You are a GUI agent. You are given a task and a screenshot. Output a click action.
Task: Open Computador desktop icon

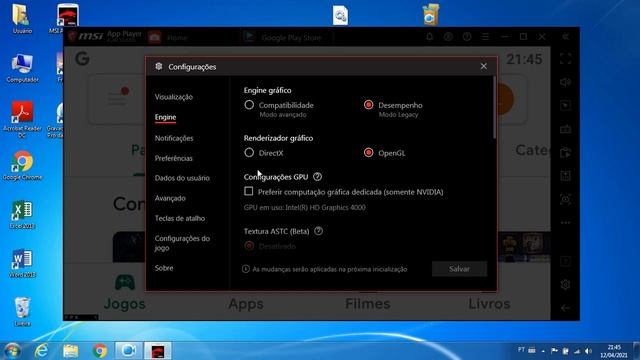pos(22,68)
